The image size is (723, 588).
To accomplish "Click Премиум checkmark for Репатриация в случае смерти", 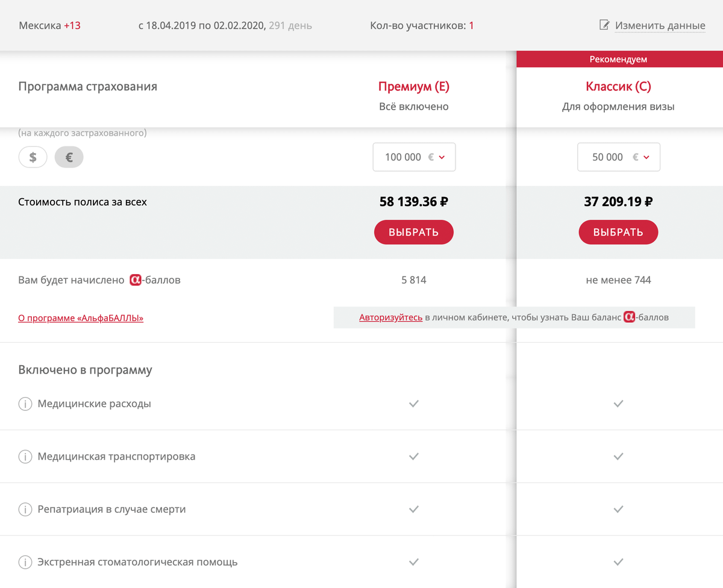I will click(413, 509).
